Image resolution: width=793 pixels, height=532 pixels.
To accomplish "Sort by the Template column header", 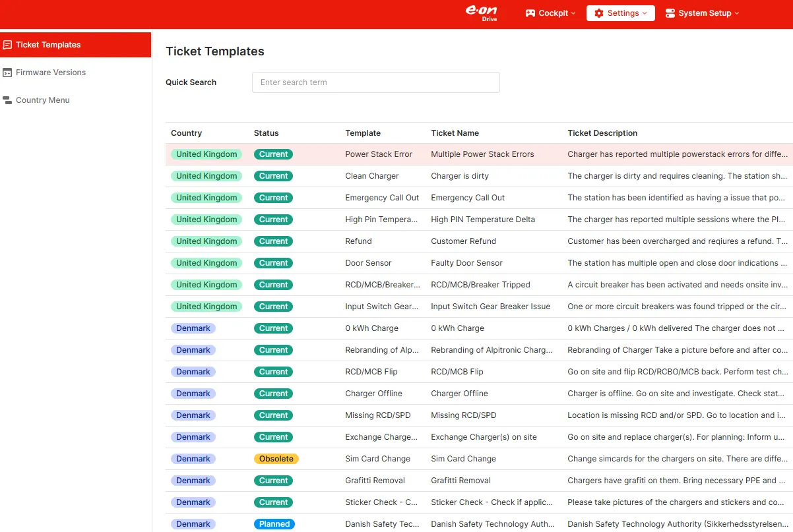I will pyautogui.click(x=363, y=133).
